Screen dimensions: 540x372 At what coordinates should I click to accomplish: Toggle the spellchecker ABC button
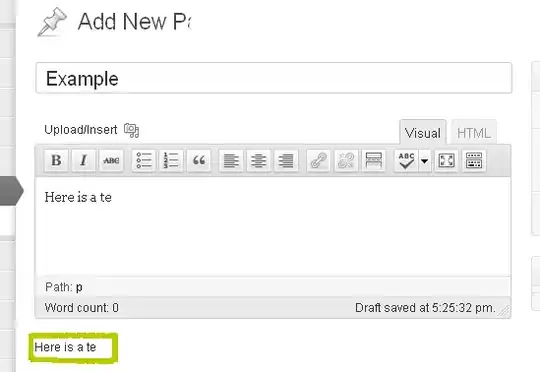pyautogui.click(x=406, y=160)
